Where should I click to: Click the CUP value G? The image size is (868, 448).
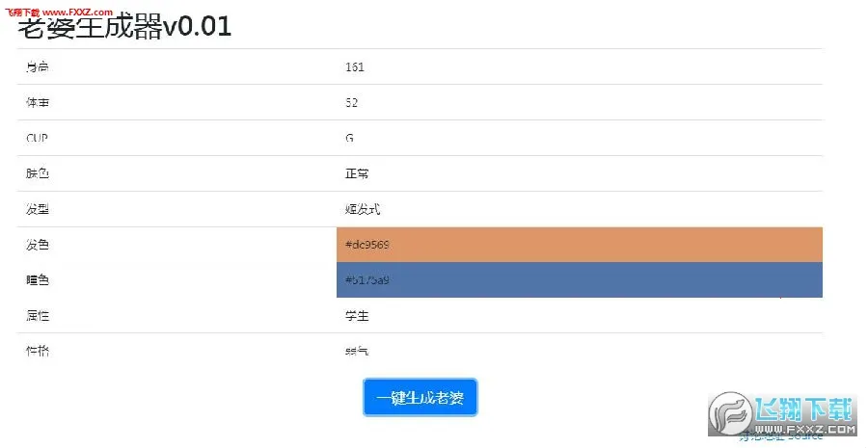tap(349, 139)
